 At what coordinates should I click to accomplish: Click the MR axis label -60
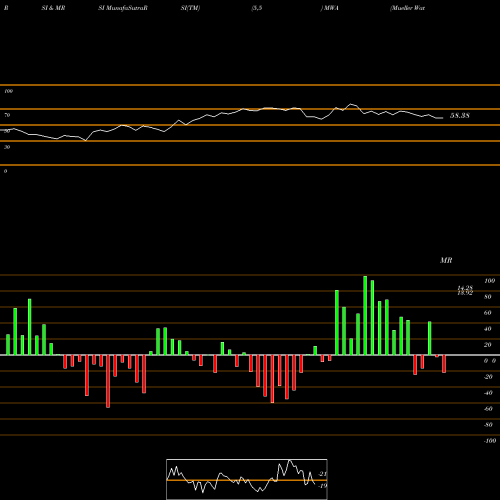click(x=488, y=409)
